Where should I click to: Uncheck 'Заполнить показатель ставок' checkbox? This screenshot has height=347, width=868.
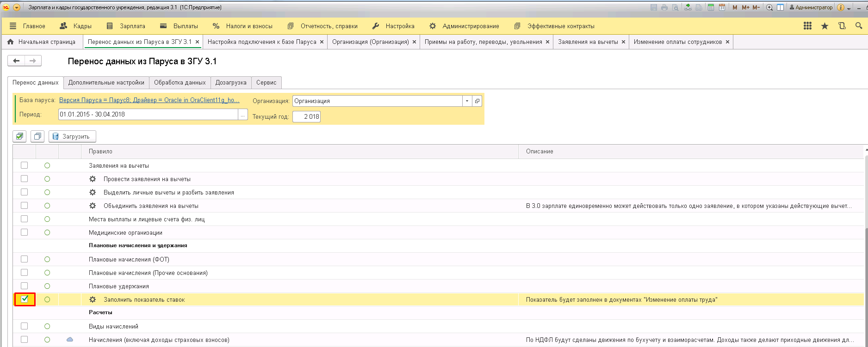coord(25,299)
